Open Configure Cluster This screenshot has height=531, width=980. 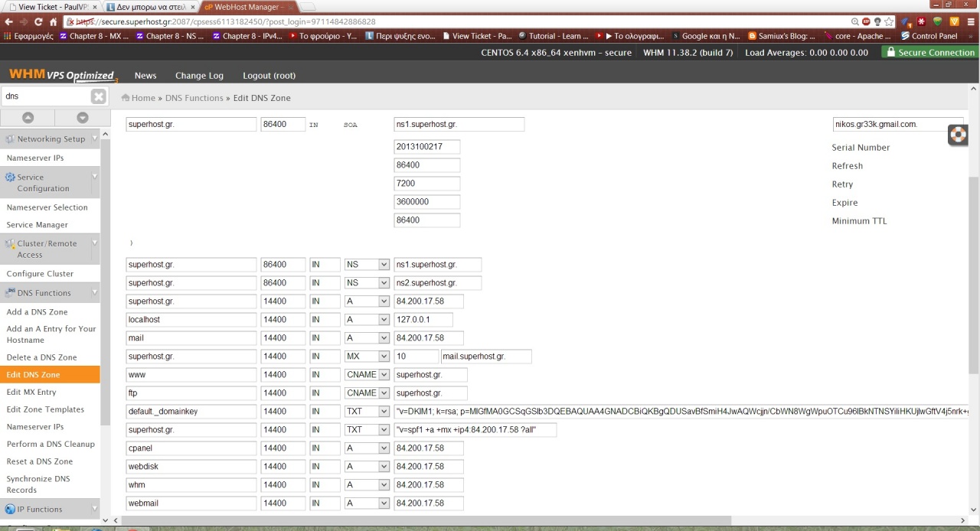pyautogui.click(x=40, y=273)
